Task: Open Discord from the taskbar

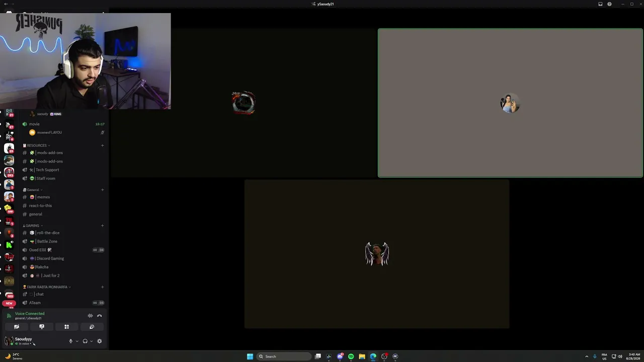Action: 340,356
